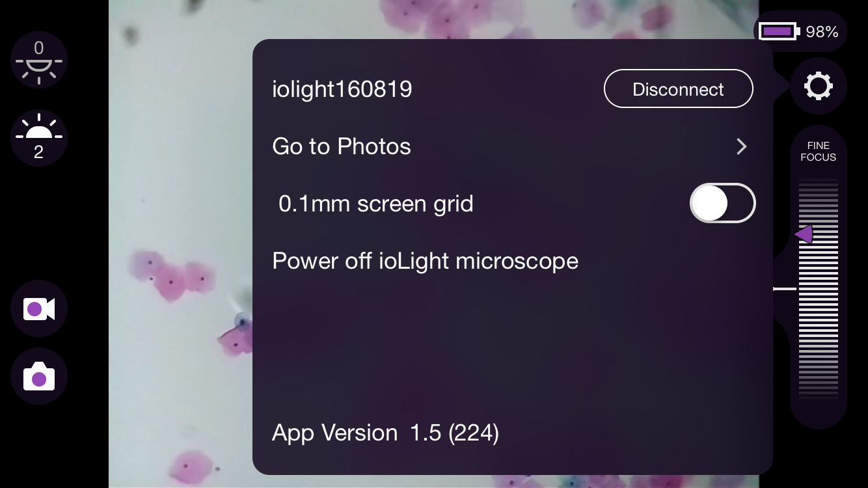The width and height of the screenshot is (868, 488).
Task: Toggle the grid switch in settings panel
Action: click(x=722, y=203)
